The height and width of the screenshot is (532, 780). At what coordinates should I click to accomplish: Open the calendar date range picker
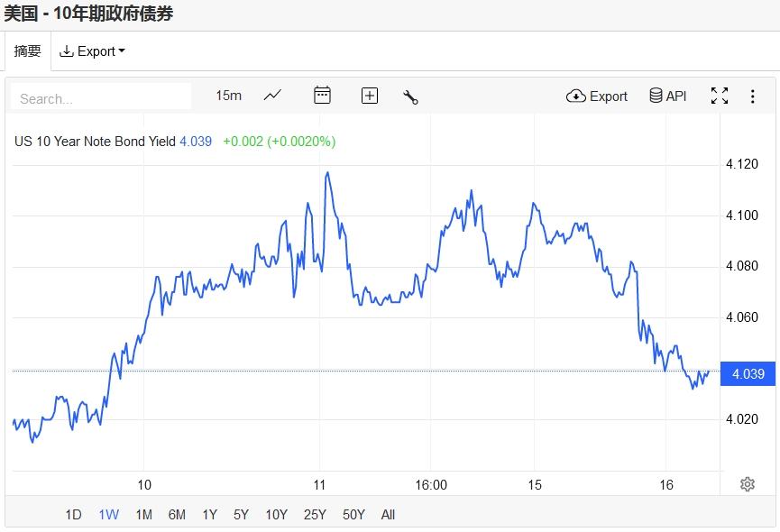[x=322, y=96]
